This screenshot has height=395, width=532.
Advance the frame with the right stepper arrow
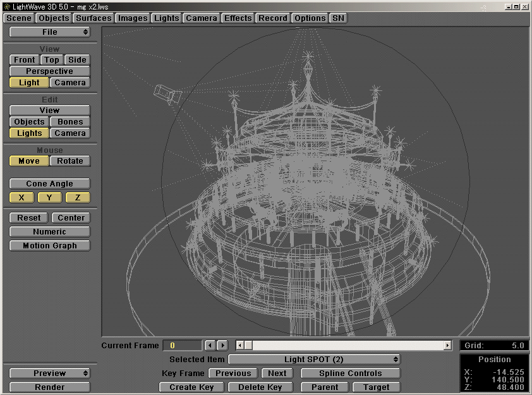[222, 345]
